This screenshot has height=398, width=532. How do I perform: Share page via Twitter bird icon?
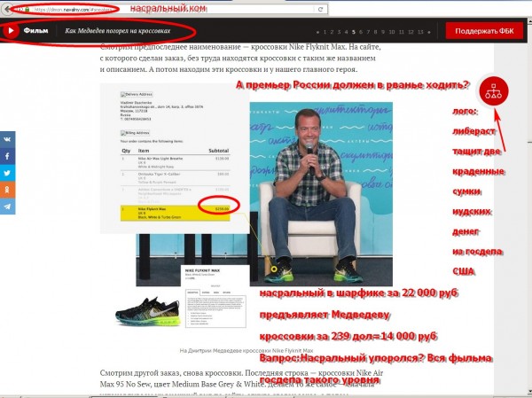[x=7, y=173]
